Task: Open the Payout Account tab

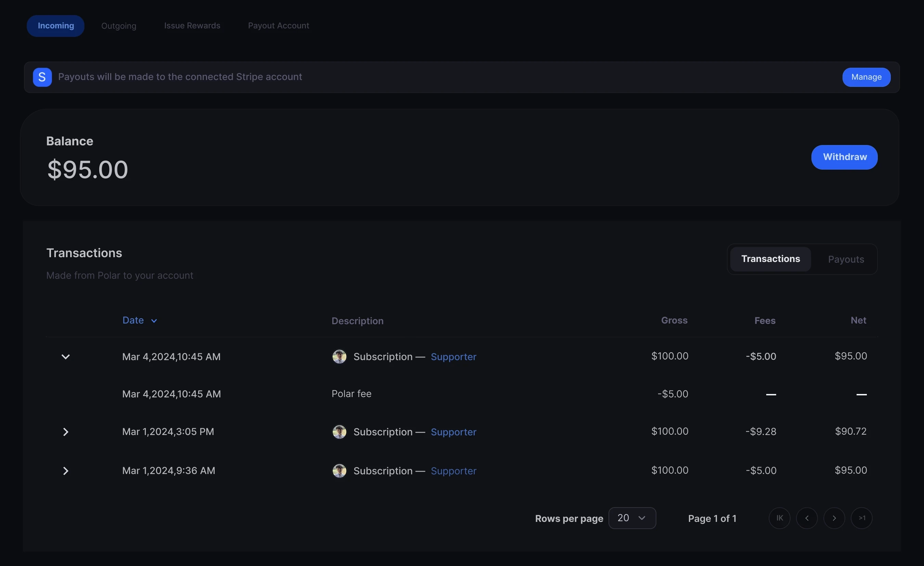Action: pos(278,26)
